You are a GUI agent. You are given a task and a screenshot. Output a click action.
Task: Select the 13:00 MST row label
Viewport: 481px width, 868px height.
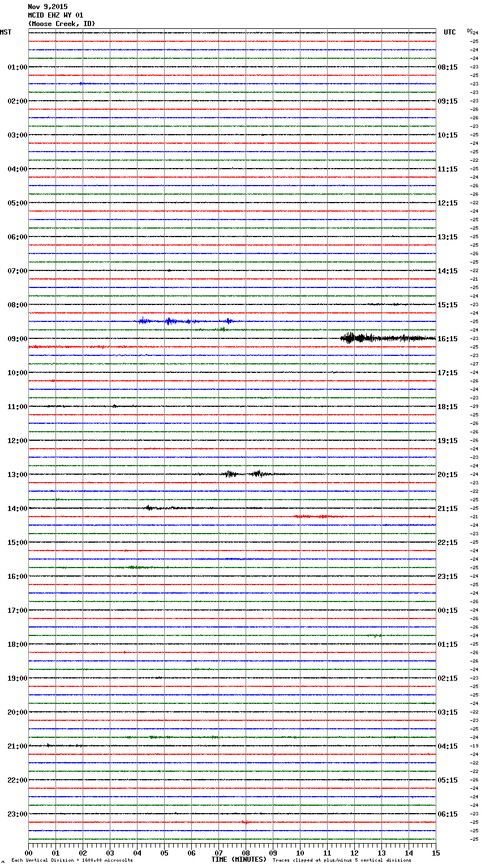click(x=18, y=475)
